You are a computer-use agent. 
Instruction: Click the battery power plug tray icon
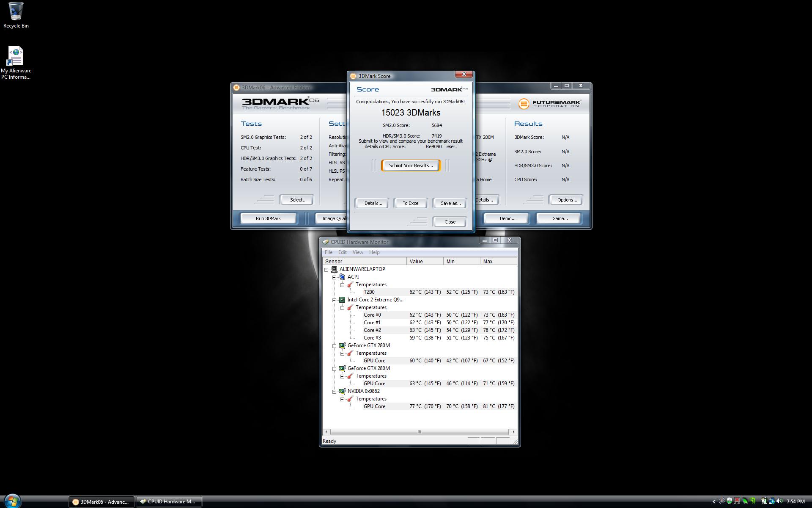point(764,501)
